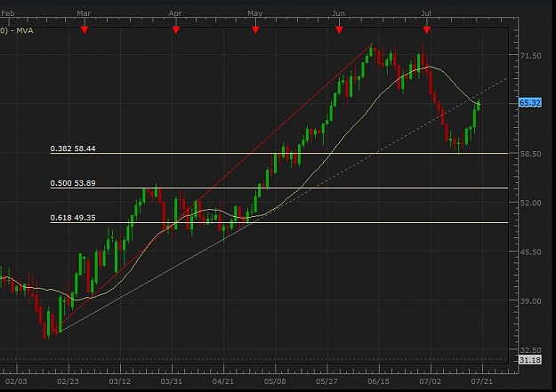Click the red marker under Mar
Screen dimensions: 556x392
(85, 30)
